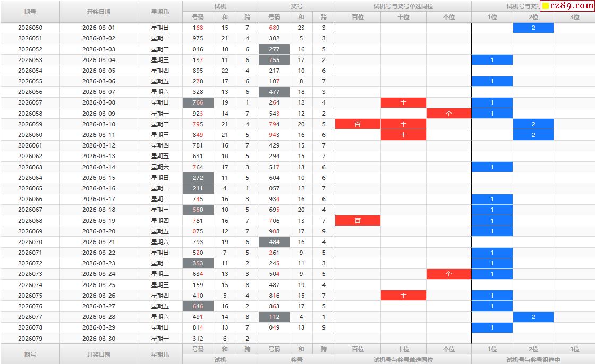Click the date 2026-03-01
This screenshot has height=364, width=595.
[x=99, y=28]
